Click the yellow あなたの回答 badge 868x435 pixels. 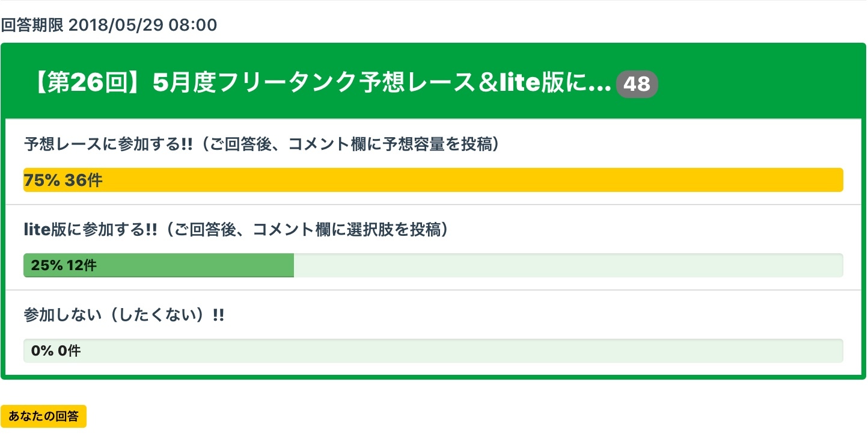pos(43,416)
